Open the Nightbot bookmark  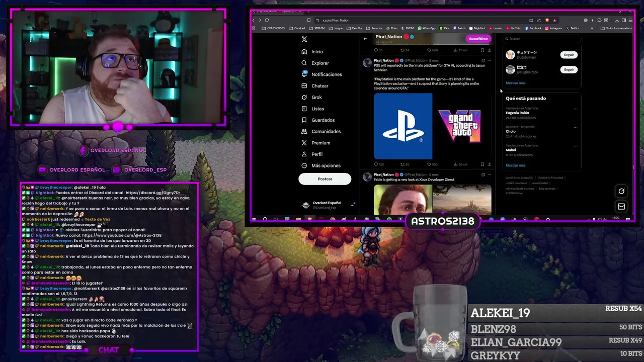tap(477, 28)
